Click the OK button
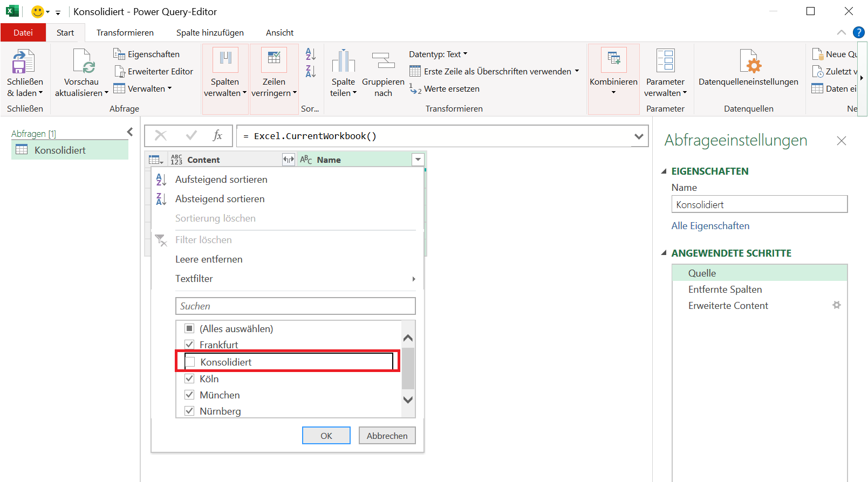This screenshot has width=868, height=482. pos(326,436)
